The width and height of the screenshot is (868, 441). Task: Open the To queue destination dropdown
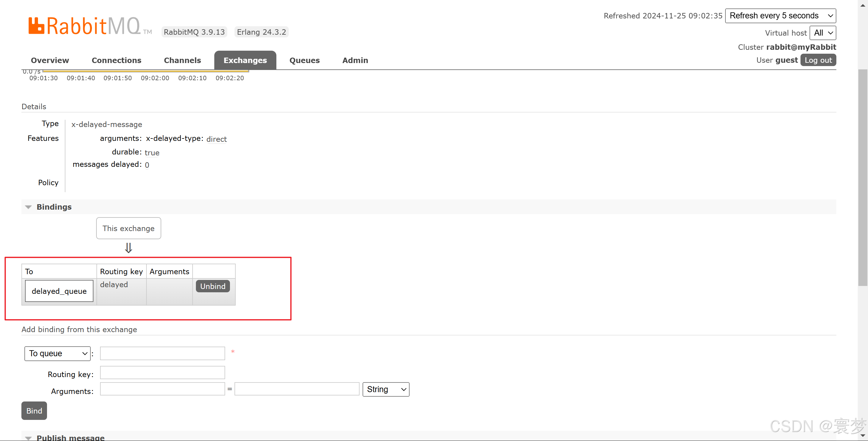(57, 353)
